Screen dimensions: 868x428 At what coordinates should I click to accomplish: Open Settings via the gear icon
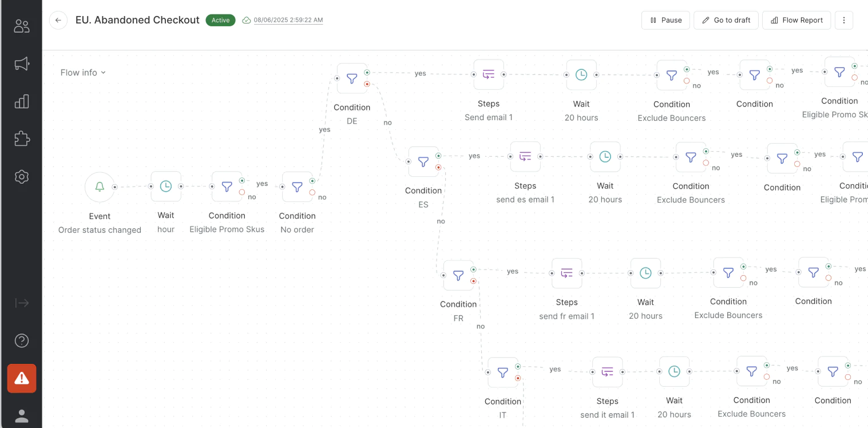(x=21, y=176)
